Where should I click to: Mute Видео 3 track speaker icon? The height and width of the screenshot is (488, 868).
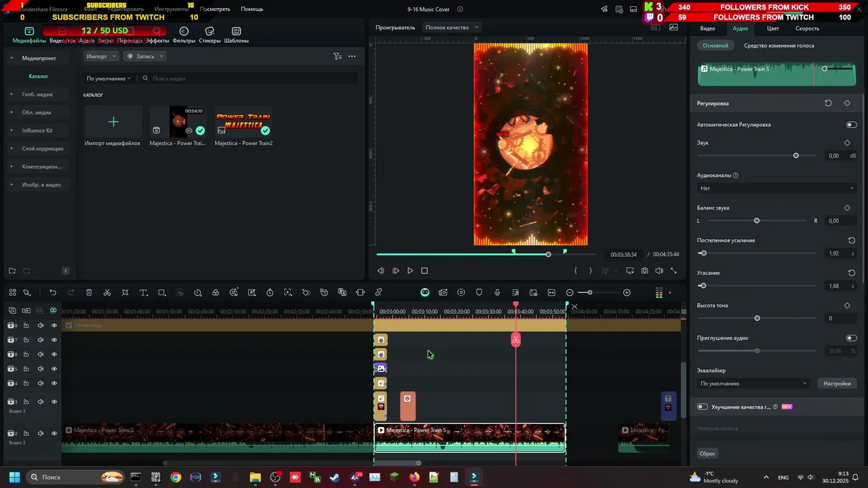click(40, 401)
